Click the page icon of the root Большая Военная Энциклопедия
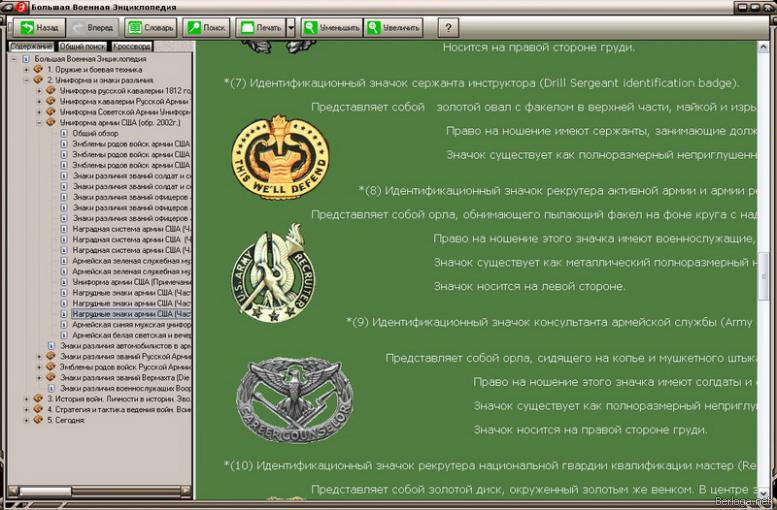Viewport: 777px width, 510px height. 26,59
